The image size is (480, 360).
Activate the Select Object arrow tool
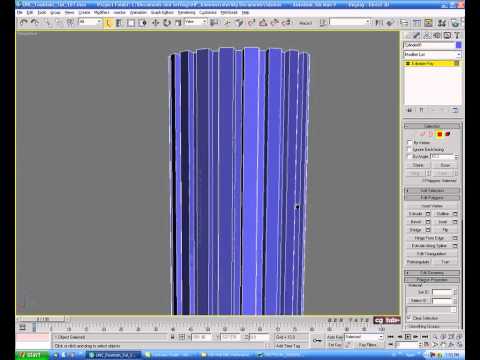point(108,23)
